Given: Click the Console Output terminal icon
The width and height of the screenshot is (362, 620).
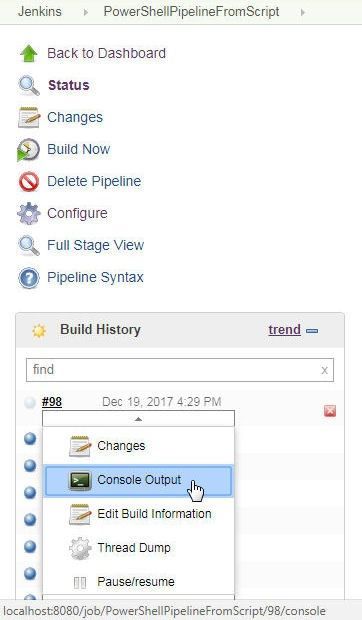Looking at the screenshot, I should (80, 480).
